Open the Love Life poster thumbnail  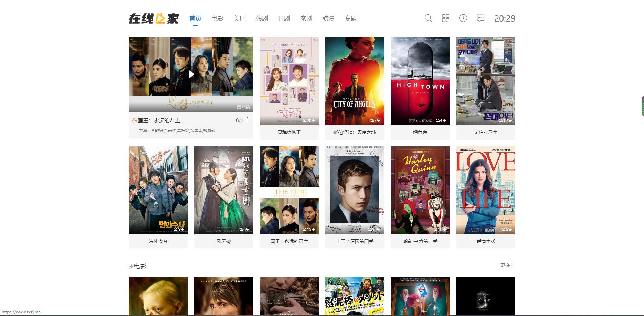click(x=486, y=190)
